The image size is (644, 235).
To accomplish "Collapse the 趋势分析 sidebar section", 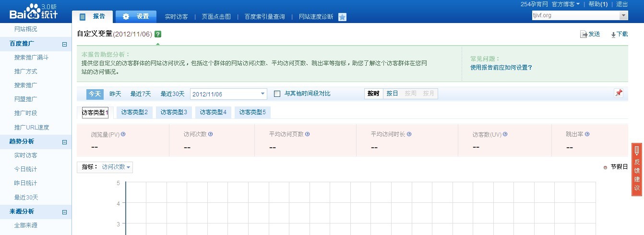I will pos(64,141).
